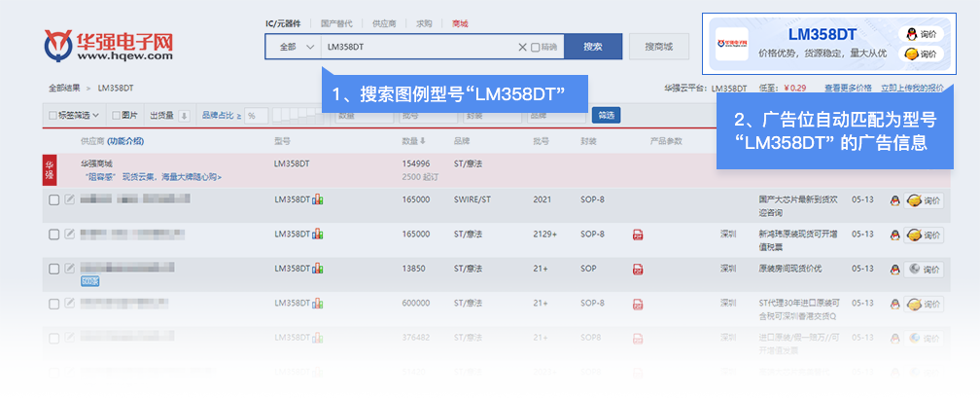980x398 pixels.
Task: Click the QQ penguin icon in the 600000 quantity row
Action: point(894,304)
